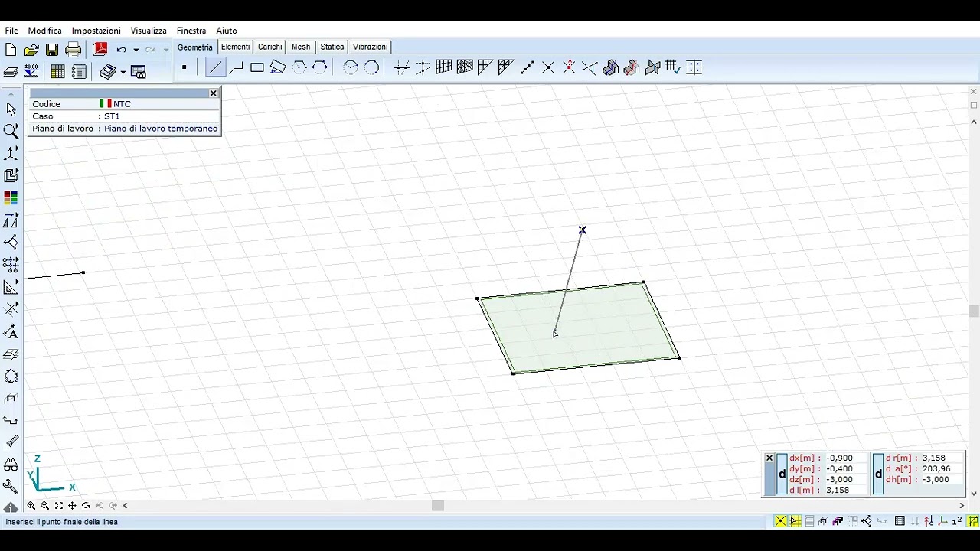Open the Impostazioni menu
This screenshot has width=980, height=551.
[96, 31]
